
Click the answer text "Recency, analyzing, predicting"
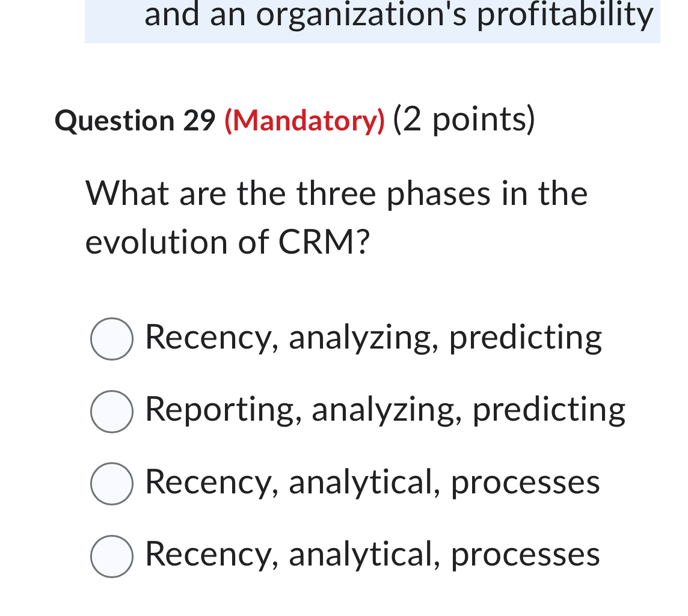373,338
